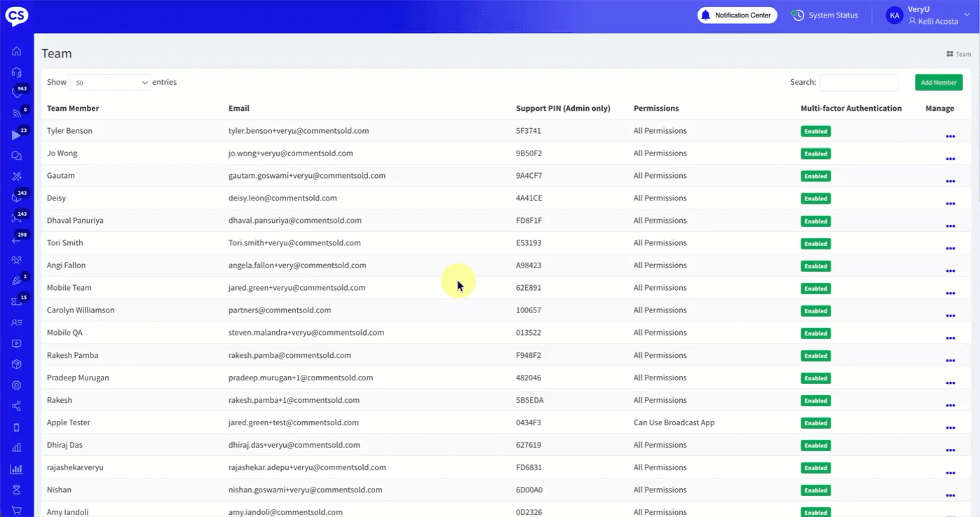Open manage menu for Jo Wong
The image size is (980, 517).
[951, 159]
